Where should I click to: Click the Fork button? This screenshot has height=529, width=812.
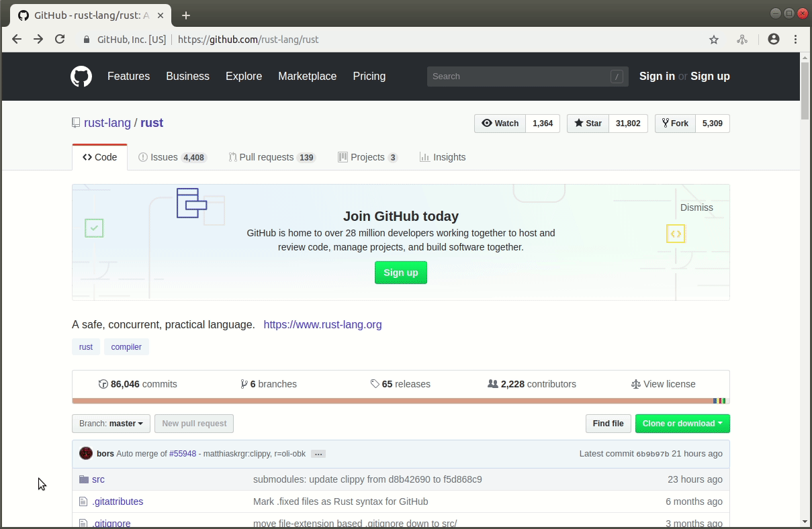point(675,124)
